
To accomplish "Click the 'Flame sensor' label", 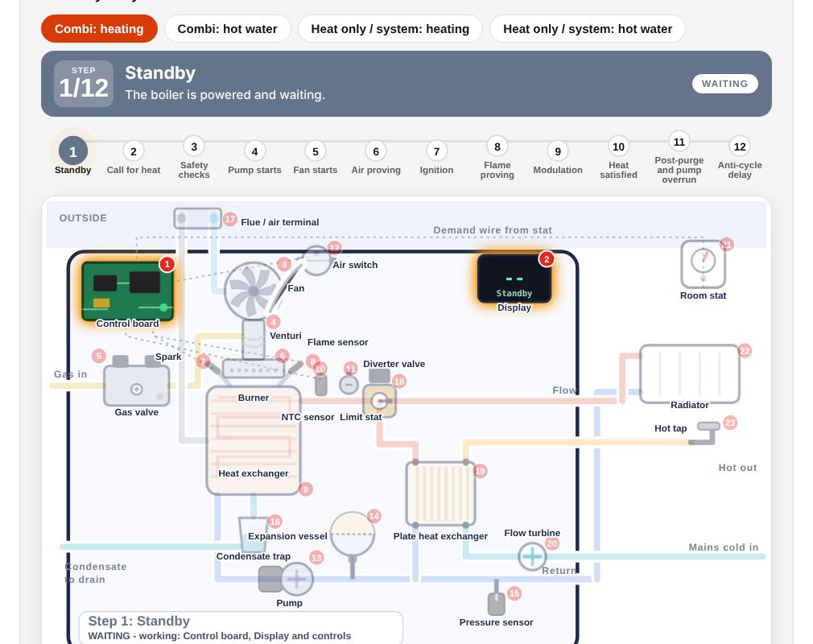I will pyautogui.click(x=337, y=342).
